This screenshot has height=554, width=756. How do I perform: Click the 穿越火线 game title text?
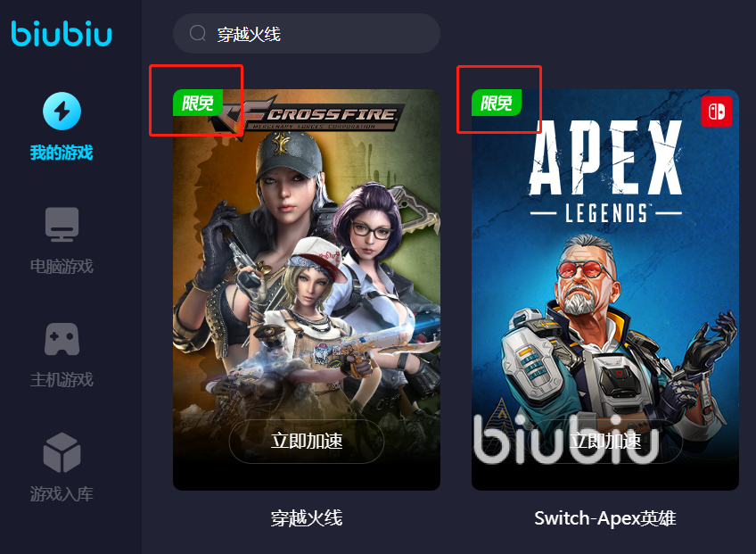coord(307,518)
